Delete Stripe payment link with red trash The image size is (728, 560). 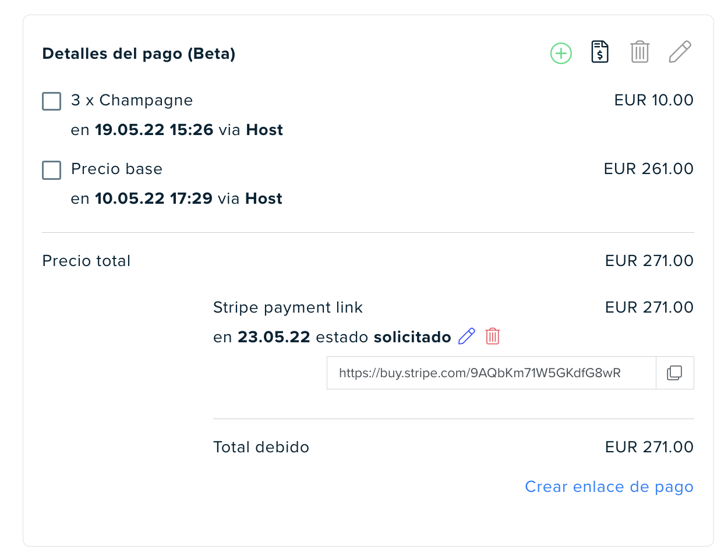pos(493,336)
